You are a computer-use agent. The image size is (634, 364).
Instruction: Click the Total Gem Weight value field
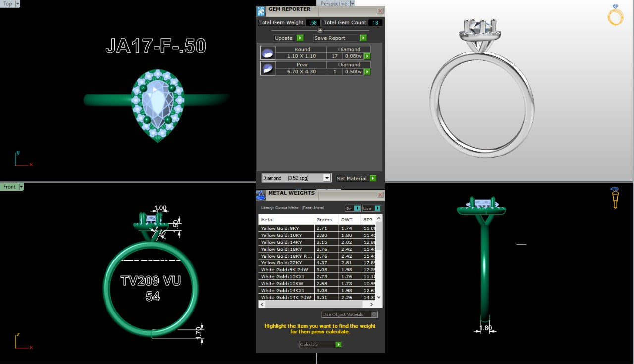point(313,23)
